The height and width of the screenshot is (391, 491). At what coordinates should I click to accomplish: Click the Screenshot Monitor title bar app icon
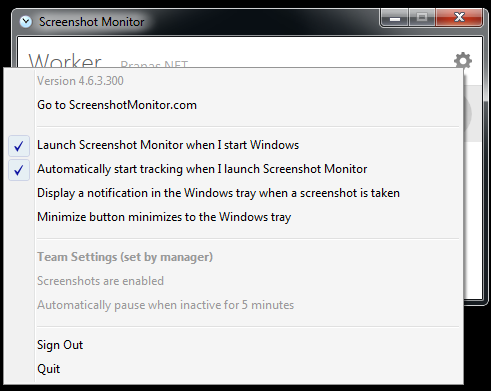(x=26, y=22)
